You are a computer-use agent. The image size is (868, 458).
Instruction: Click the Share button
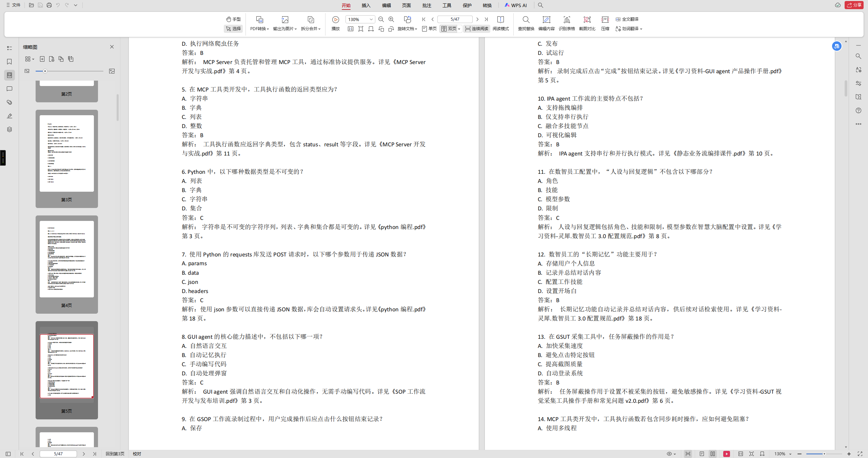click(x=854, y=5)
